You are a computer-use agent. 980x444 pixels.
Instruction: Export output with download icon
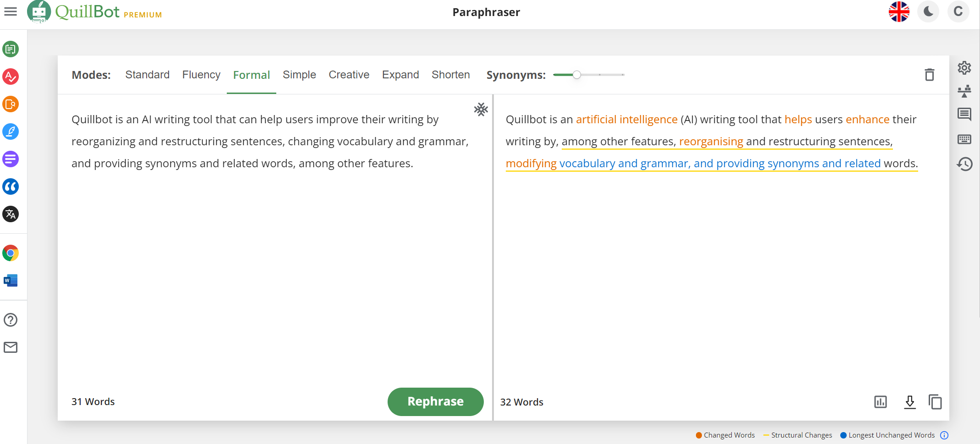(910, 402)
